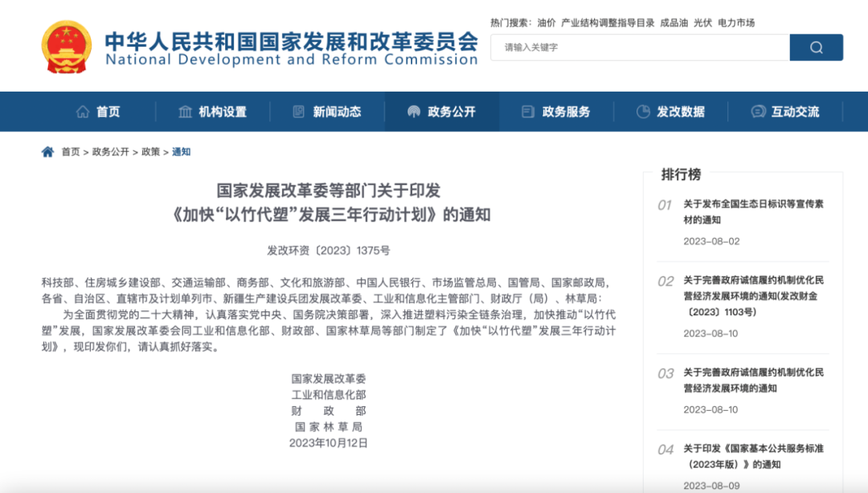Click the date 2023-08-02 in ranking
The height and width of the screenshot is (493, 868).
click(x=711, y=241)
